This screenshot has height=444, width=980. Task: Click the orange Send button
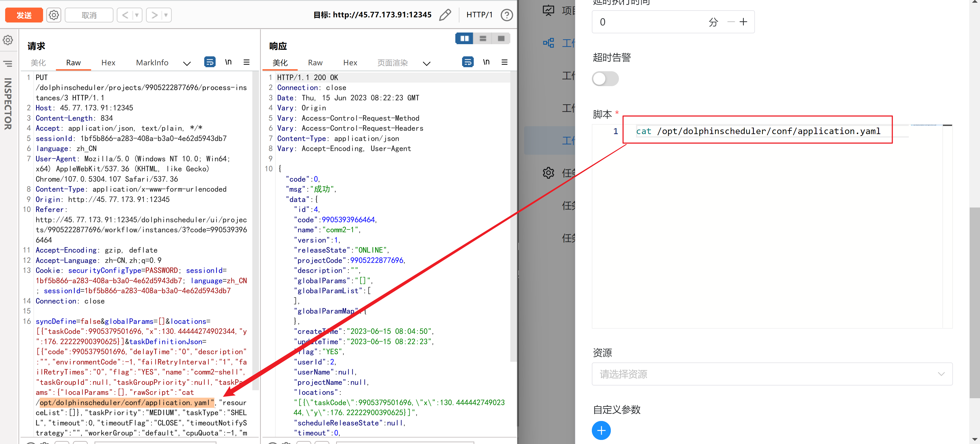point(24,15)
